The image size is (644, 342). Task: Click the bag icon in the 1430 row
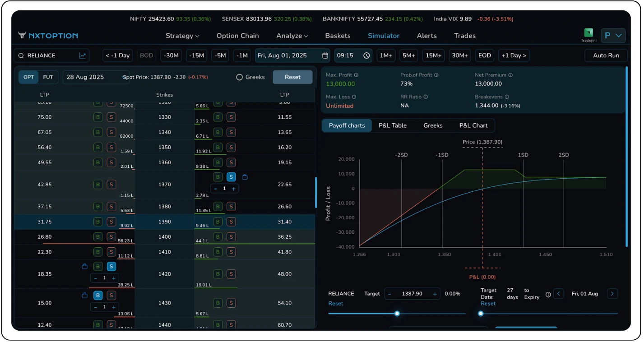click(x=84, y=296)
